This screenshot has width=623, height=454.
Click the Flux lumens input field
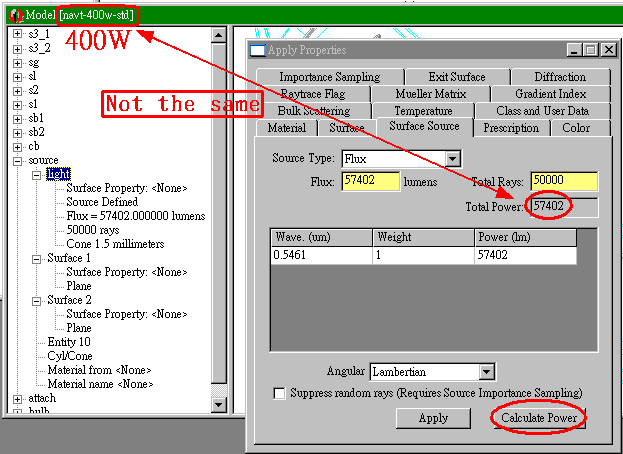coord(371,181)
